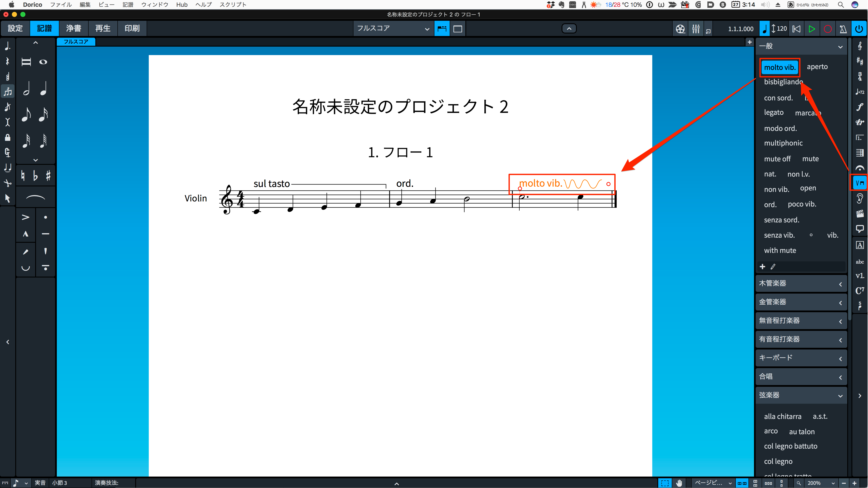Enable the hand tool
This screenshot has height=488, width=868.
679,483
